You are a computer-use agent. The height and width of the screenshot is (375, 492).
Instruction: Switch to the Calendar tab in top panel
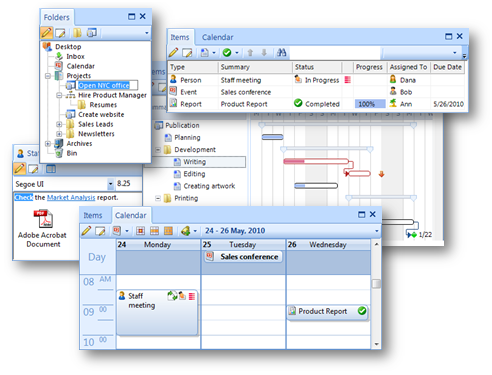(217, 37)
